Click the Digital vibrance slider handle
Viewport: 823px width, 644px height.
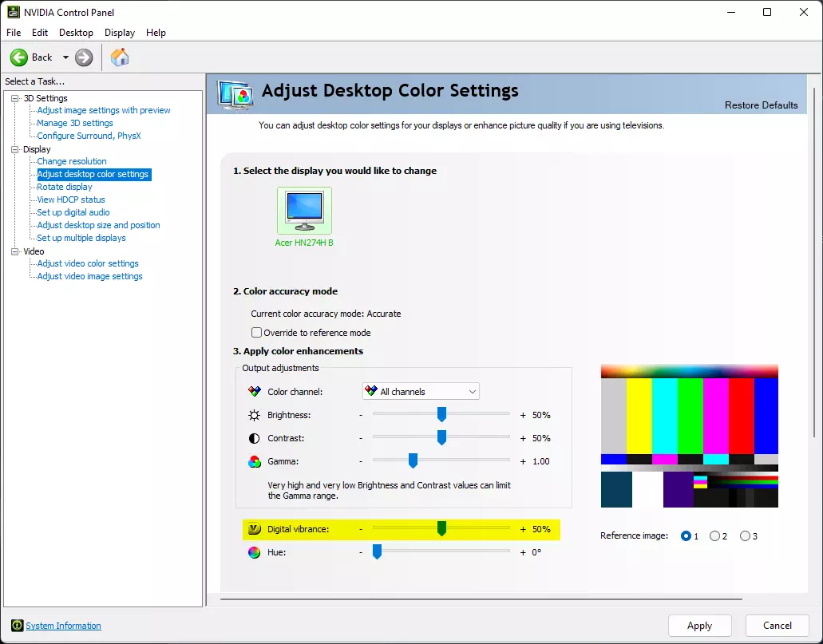[441, 529]
